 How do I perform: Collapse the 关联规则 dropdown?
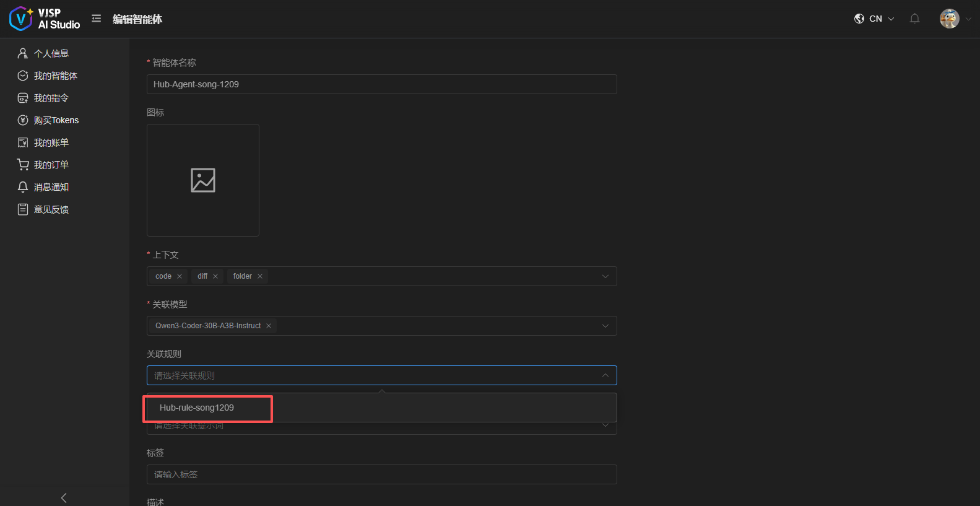click(605, 375)
